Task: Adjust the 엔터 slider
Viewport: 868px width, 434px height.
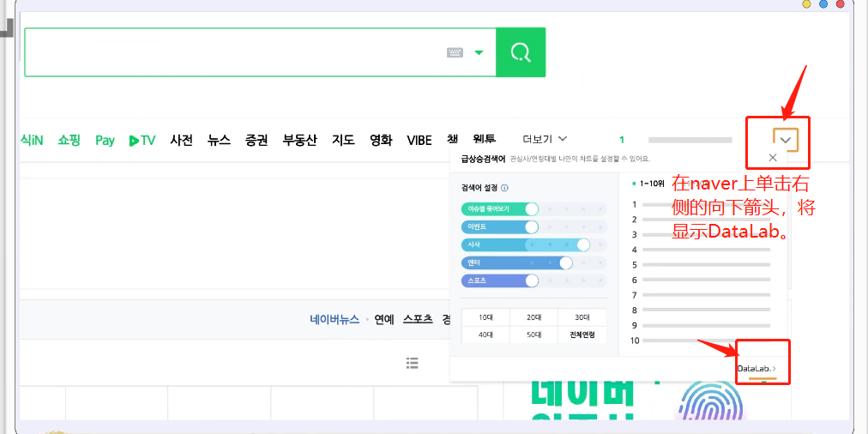Action: (x=533, y=263)
